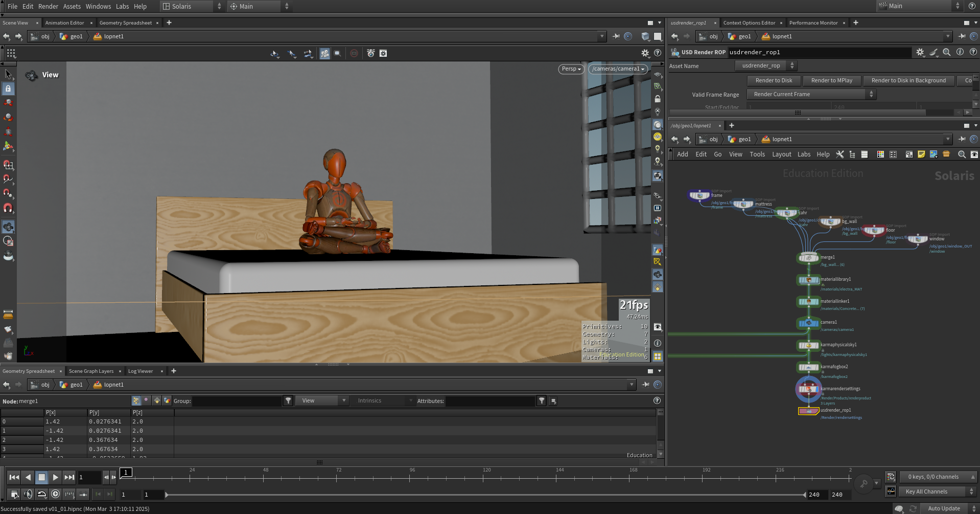Select the Render Region tool
This screenshot has height=514, width=980.
pyautogui.click(x=8, y=241)
